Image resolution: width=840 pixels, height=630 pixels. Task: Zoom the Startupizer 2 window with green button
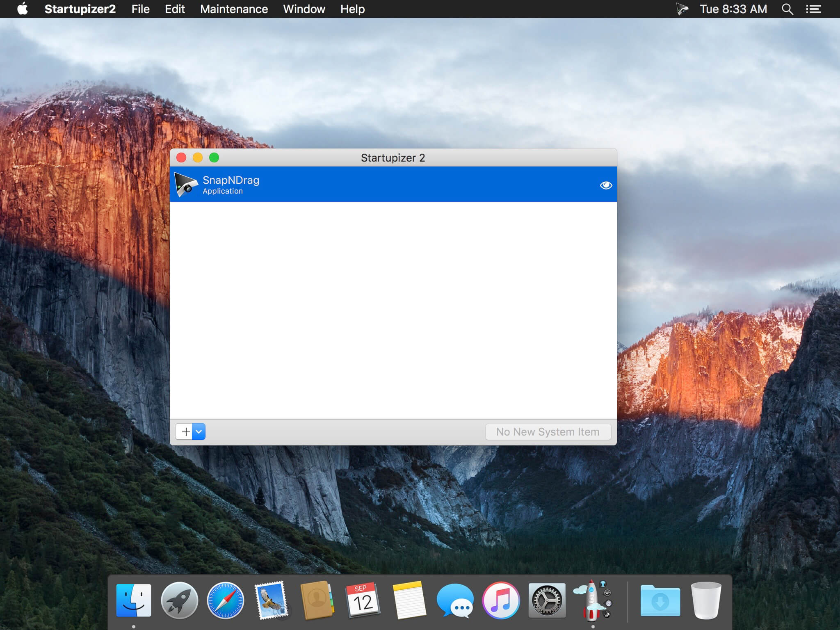tap(214, 157)
